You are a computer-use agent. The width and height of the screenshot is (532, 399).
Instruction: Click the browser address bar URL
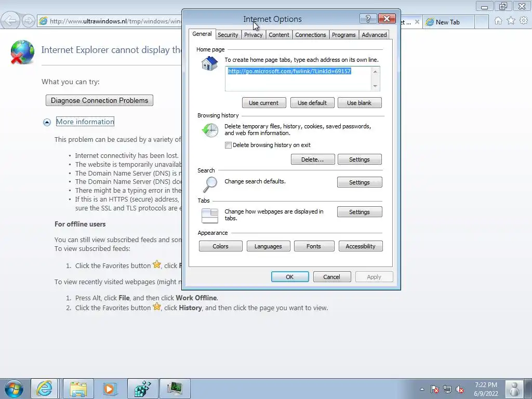coord(115,21)
